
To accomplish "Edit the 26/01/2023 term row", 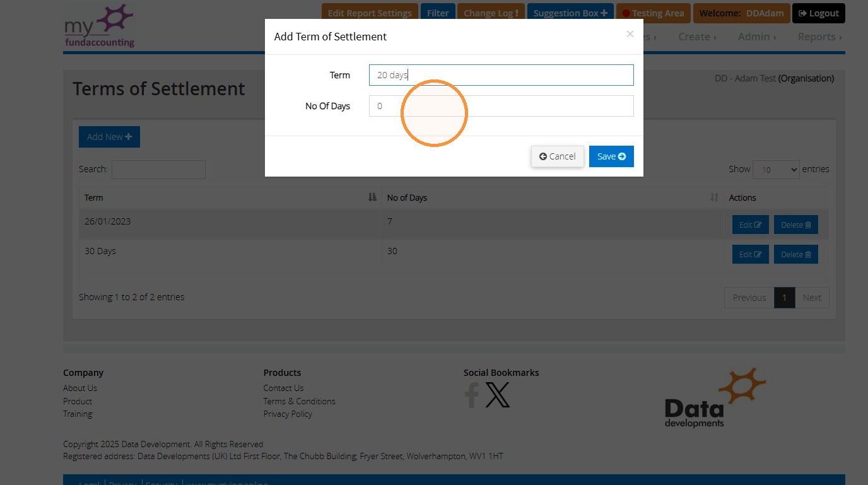I will click(750, 225).
